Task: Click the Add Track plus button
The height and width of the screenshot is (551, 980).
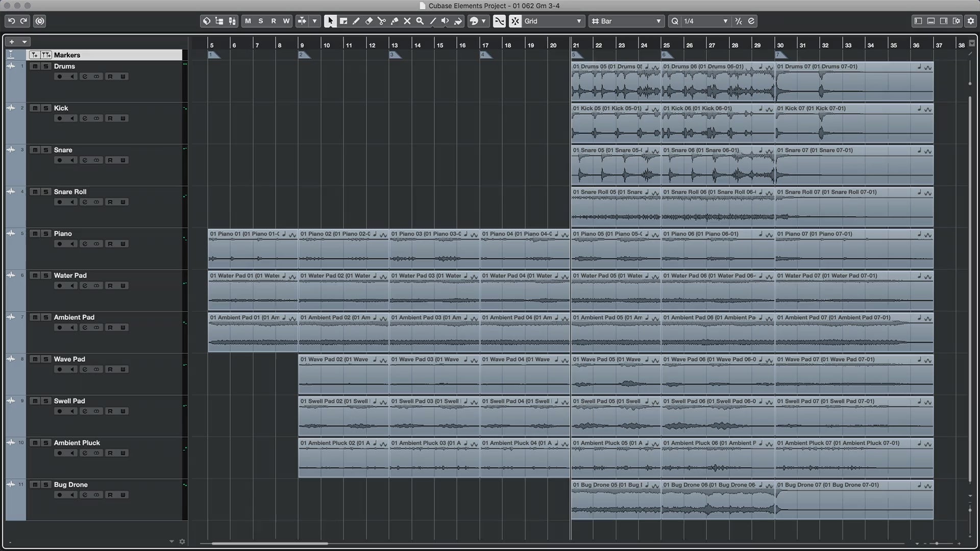Action: click(x=12, y=42)
